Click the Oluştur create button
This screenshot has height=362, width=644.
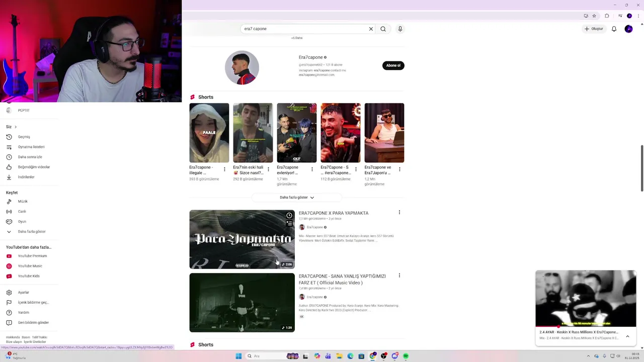point(594,29)
